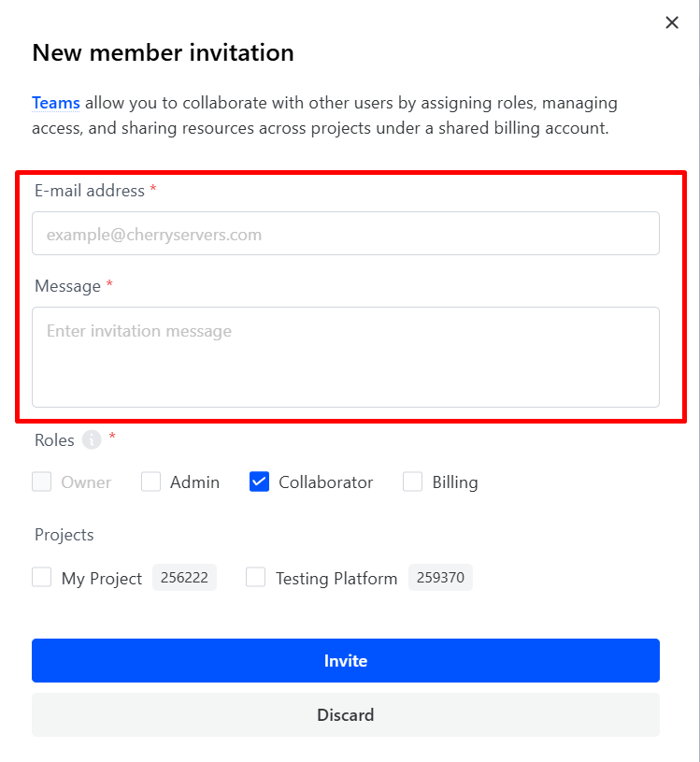
Task: Click the info icon next to Roles
Action: [x=91, y=440]
